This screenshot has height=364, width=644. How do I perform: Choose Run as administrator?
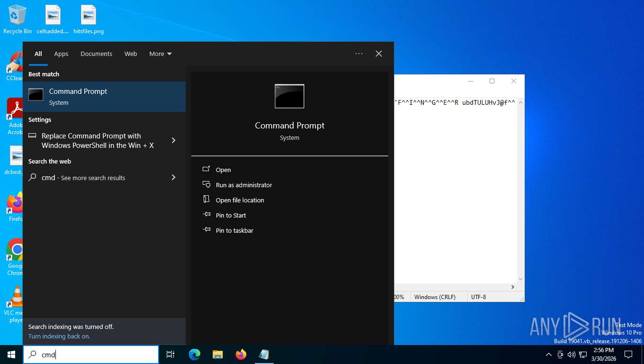[244, 185]
